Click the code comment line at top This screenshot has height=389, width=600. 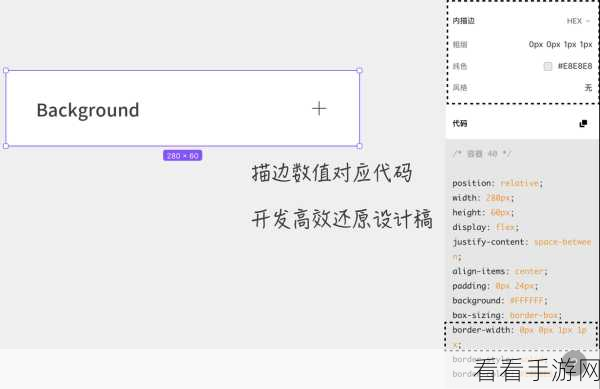pos(482,154)
